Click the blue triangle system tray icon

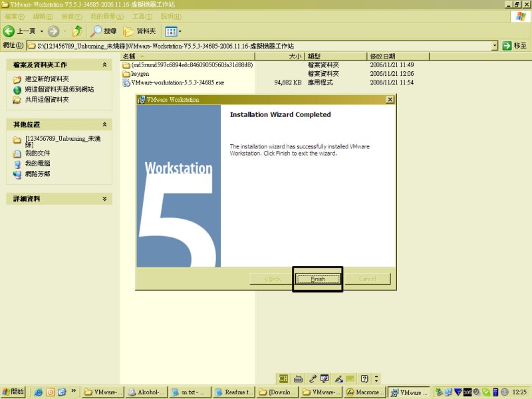[x=458, y=392]
